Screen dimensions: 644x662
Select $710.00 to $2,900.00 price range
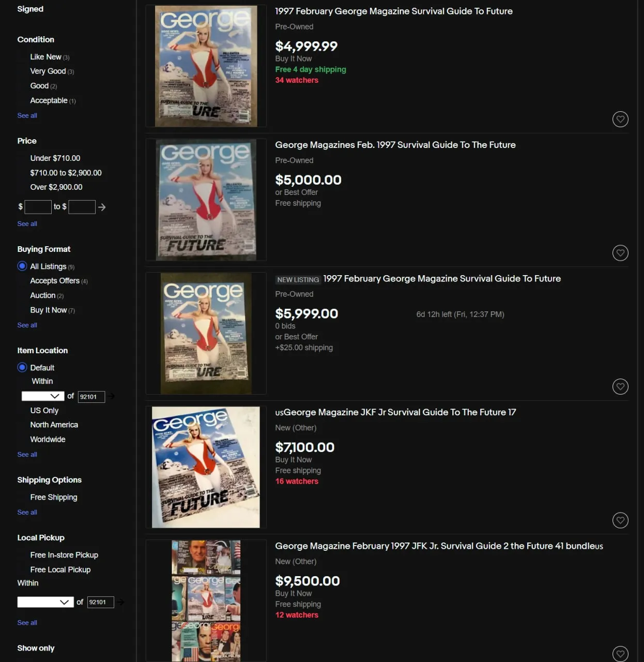pos(66,173)
